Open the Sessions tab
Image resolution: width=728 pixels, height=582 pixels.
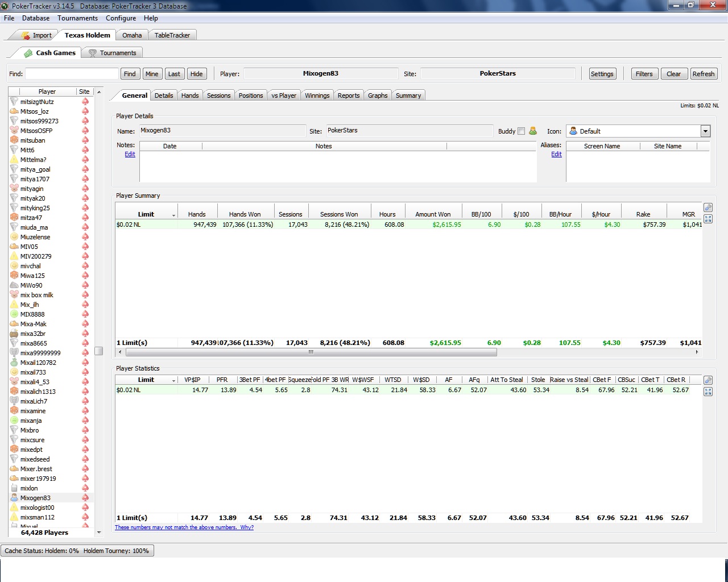point(218,95)
